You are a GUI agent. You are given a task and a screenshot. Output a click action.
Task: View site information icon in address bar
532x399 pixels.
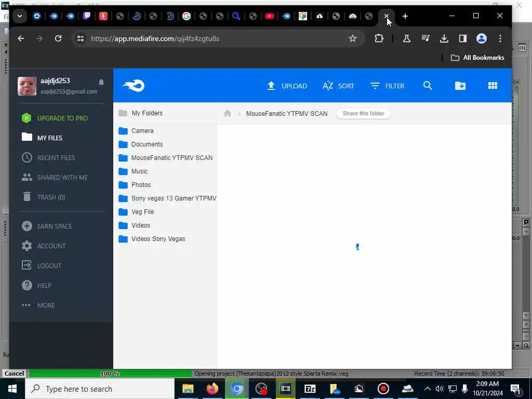81,38
